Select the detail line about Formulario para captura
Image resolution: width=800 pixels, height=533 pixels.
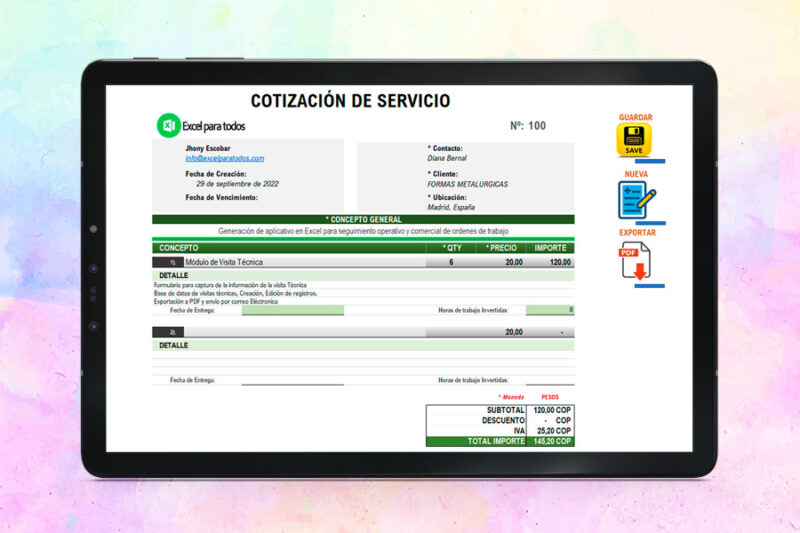[230, 285]
